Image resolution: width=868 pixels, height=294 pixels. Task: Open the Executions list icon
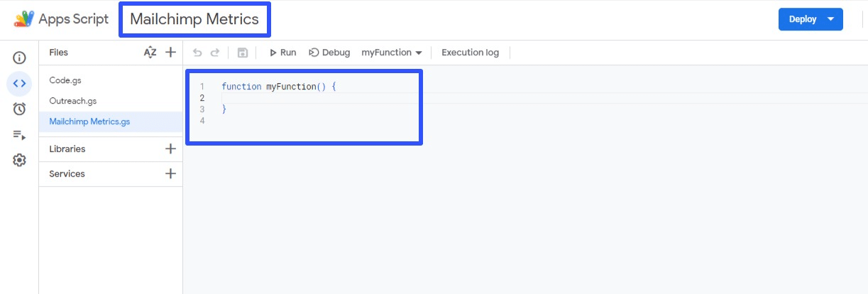coord(19,134)
